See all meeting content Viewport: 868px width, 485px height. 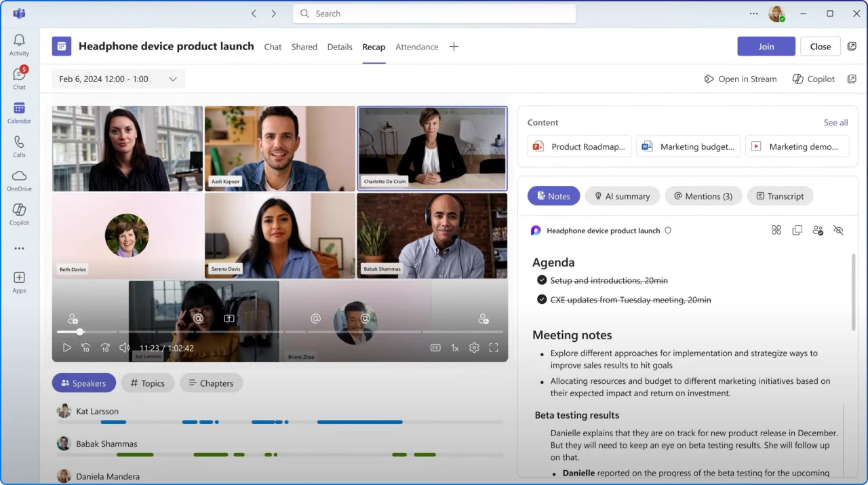tap(835, 123)
